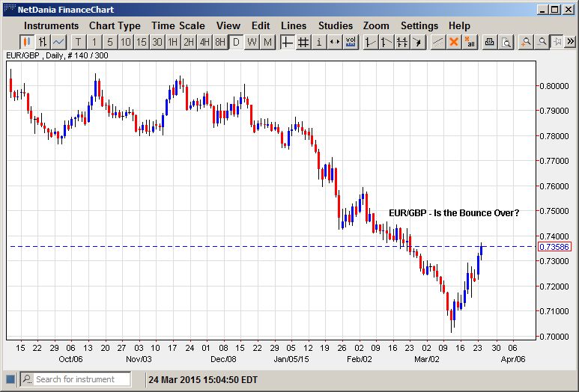Image resolution: width=579 pixels, height=392 pixels.
Task: Click the 0.80000 price axis label
Action: click(x=554, y=86)
